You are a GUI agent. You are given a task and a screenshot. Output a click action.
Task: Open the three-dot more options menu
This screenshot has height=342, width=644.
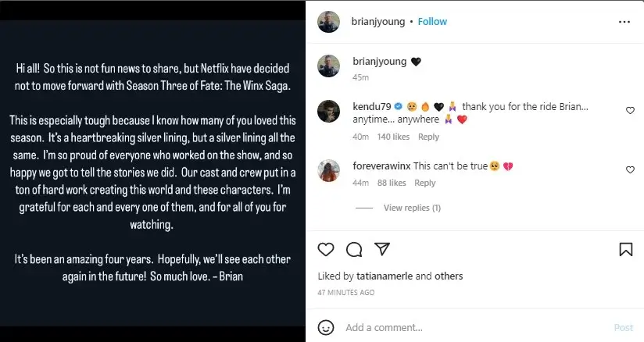pyautogui.click(x=624, y=22)
